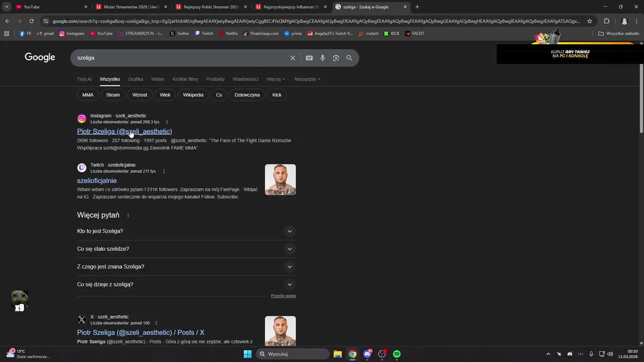Image resolution: width=644 pixels, height=362 pixels.
Task: Open the Narzędzia dropdown
Action: [x=307, y=79]
